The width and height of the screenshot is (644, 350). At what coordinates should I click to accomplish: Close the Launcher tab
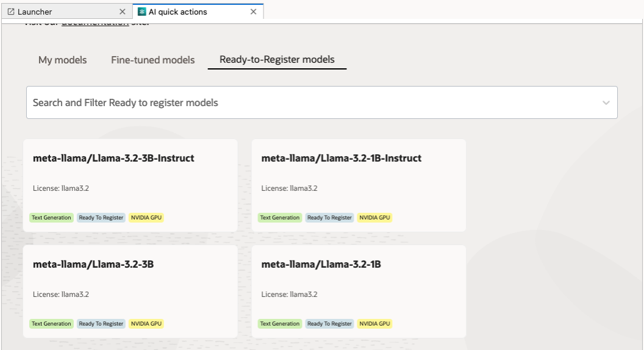click(x=123, y=12)
